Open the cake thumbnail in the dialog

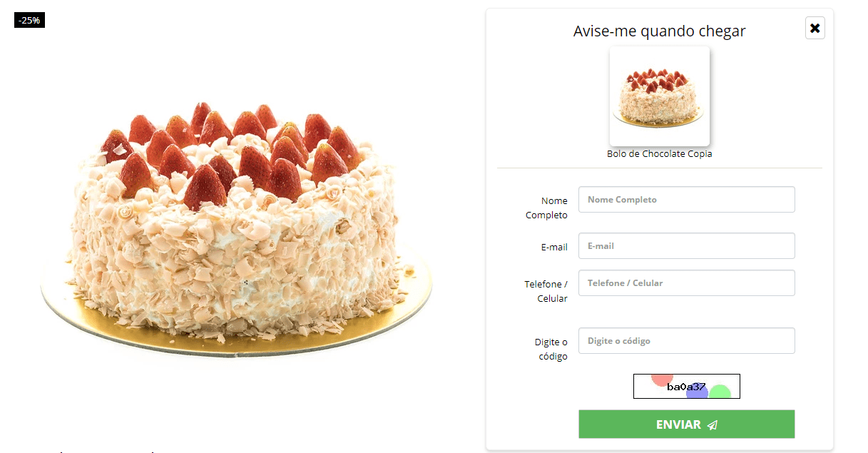pos(660,96)
